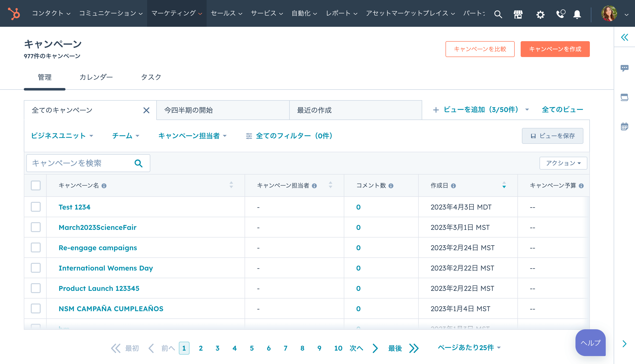635x364 pixels.
Task: Open the Test 1234 campaign link
Action: [74, 207]
